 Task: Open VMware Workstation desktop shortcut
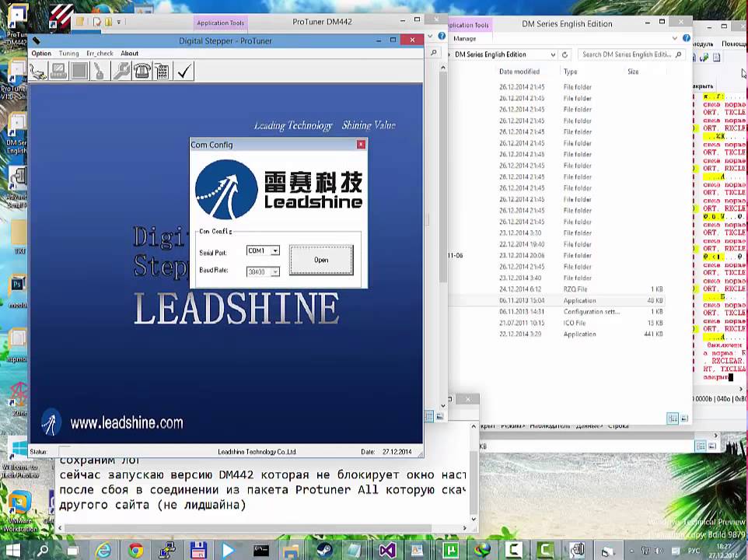19,509
